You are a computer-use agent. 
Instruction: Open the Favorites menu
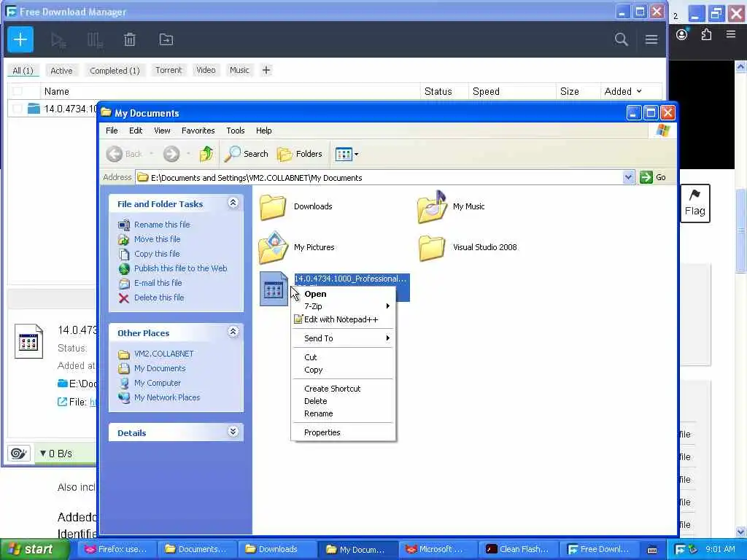(198, 131)
